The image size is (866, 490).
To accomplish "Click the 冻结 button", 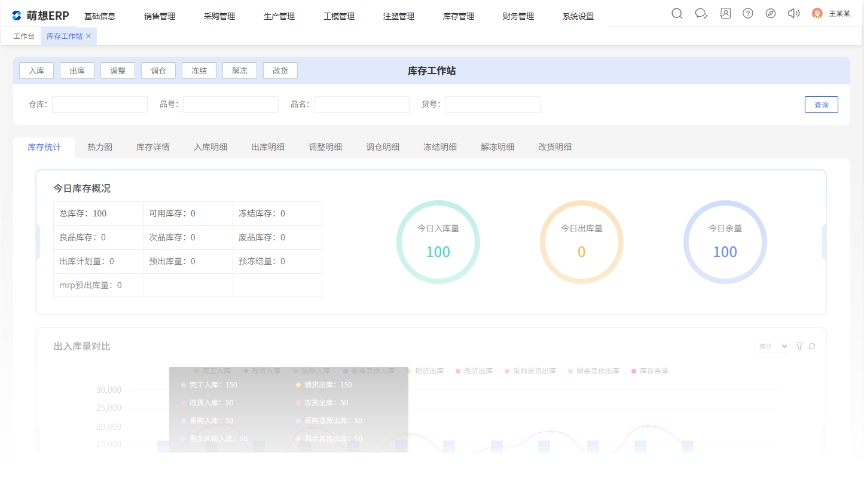I will point(199,71).
